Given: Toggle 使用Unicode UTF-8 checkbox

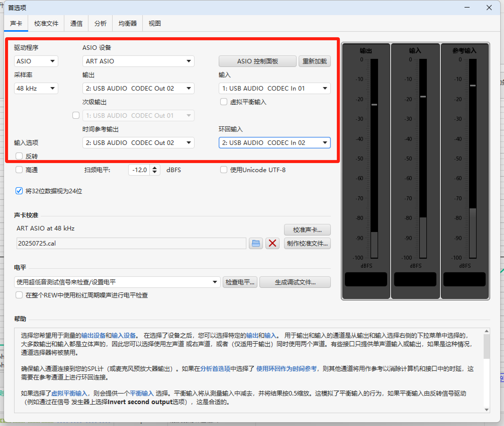Looking at the screenshot, I should point(223,170).
